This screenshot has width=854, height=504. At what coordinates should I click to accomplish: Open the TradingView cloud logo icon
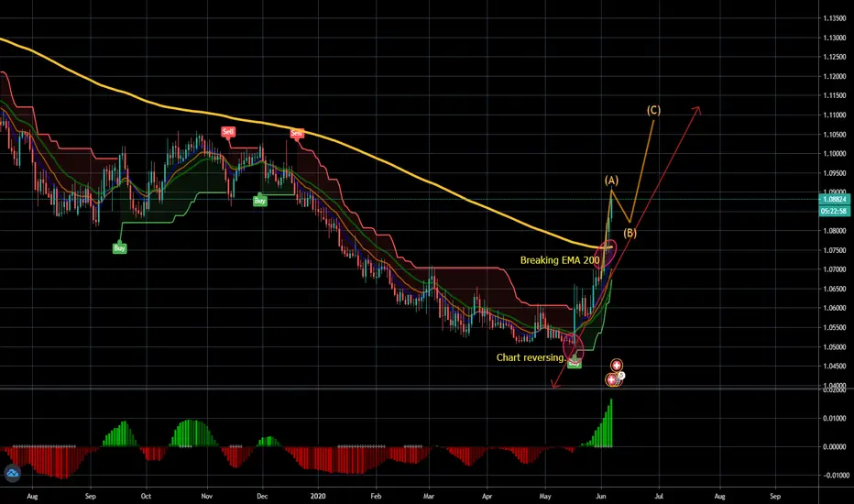(12, 474)
